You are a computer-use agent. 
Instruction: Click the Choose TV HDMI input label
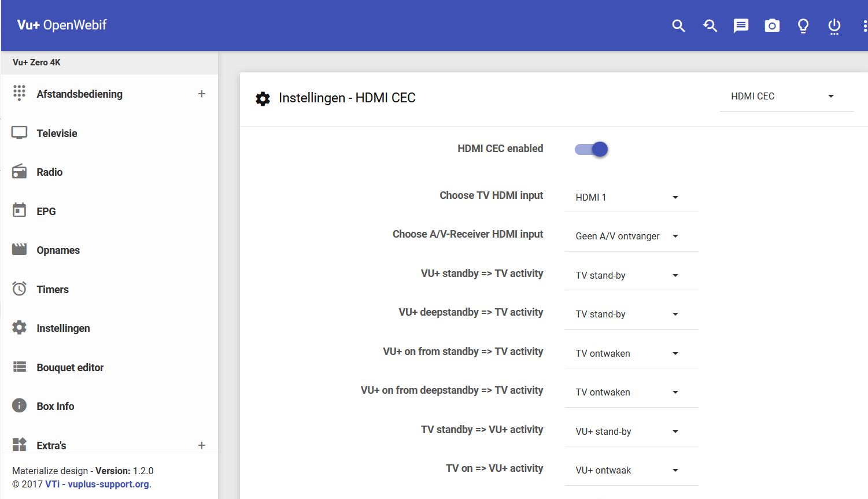[x=491, y=195]
